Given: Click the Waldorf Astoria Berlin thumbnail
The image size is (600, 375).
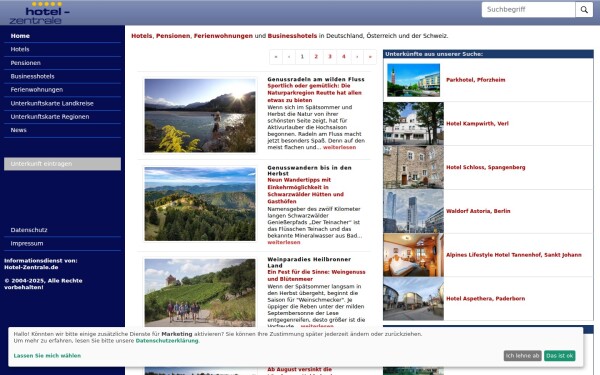Looking at the screenshot, I should click(x=413, y=211).
